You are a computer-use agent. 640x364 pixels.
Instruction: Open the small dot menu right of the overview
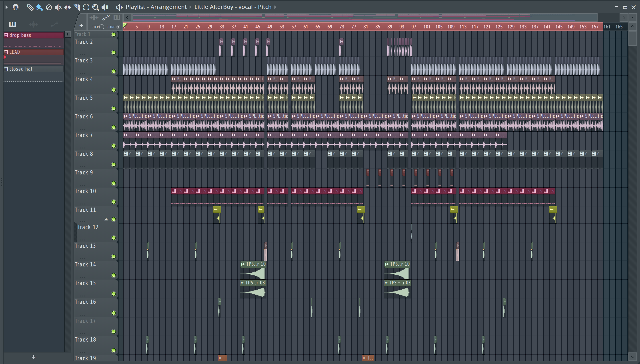click(x=632, y=18)
